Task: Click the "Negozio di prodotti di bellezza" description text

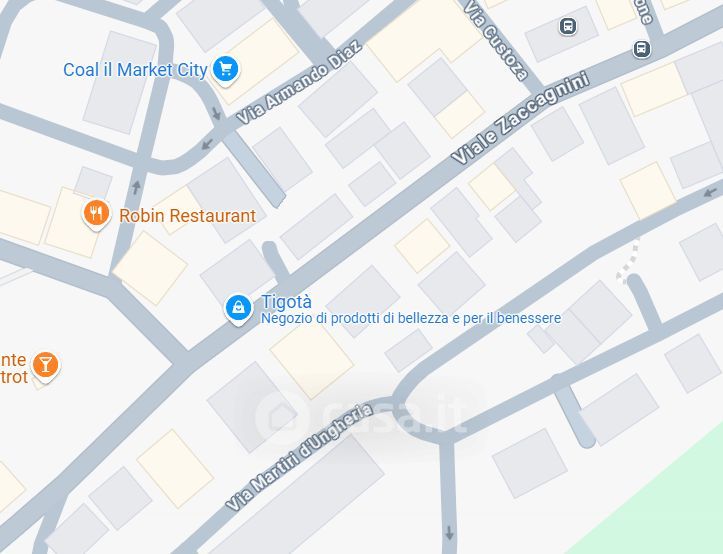Action: pyautogui.click(x=411, y=318)
